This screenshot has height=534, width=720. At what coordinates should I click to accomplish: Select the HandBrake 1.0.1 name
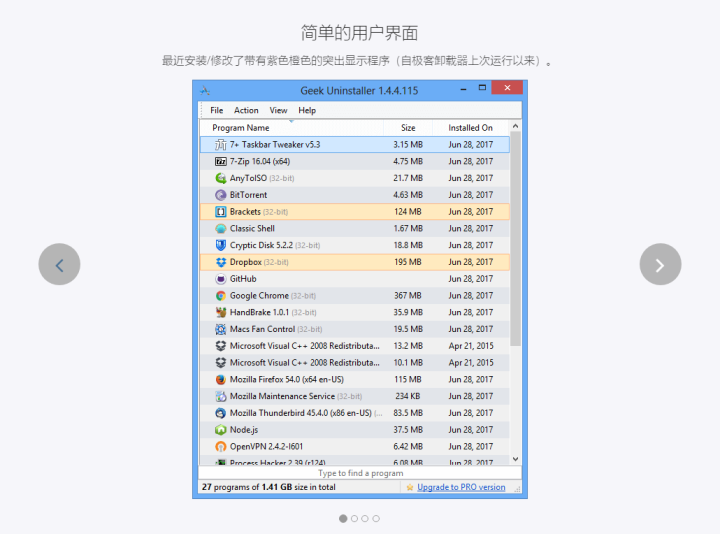[x=259, y=312]
